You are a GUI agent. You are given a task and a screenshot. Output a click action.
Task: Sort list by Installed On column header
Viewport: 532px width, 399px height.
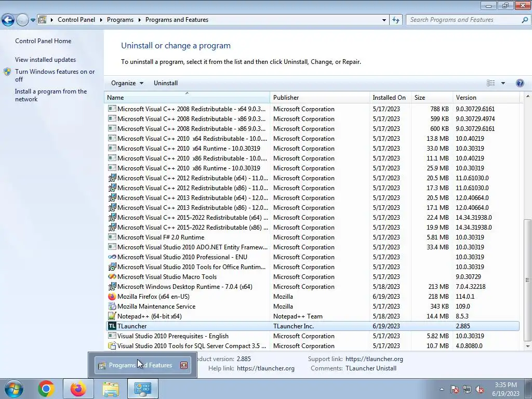(x=390, y=97)
